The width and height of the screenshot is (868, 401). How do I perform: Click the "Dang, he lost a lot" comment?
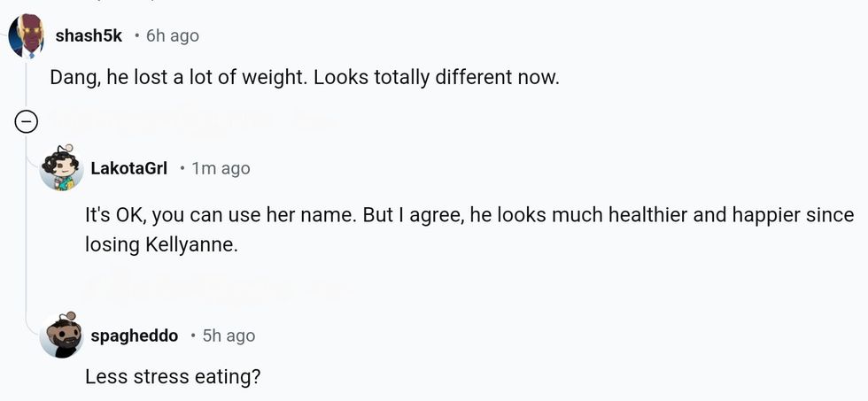point(177,77)
